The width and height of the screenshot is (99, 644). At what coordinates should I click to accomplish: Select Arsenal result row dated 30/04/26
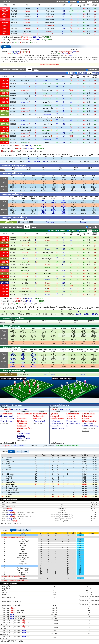coord(49,249)
